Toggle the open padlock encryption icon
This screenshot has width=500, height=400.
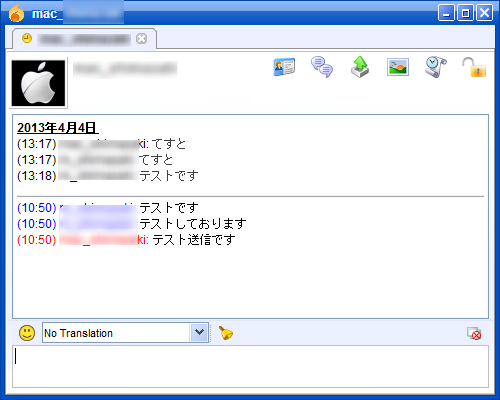(x=474, y=67)
